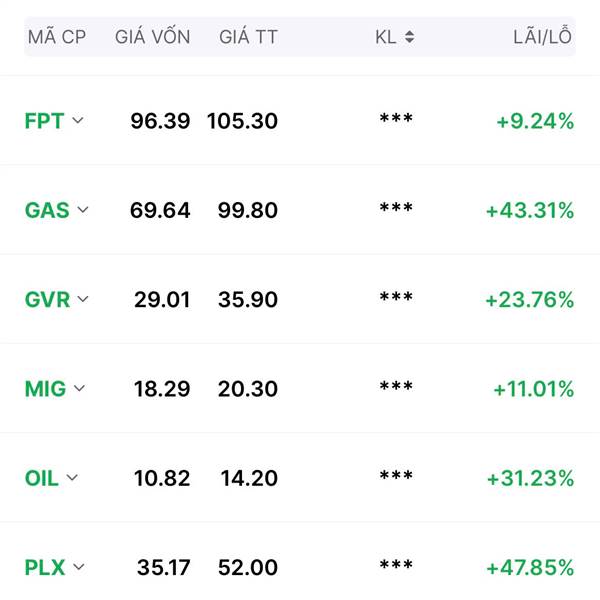Expand the PLX stock row chevron

pyautogui.click(x=79, y=567)
